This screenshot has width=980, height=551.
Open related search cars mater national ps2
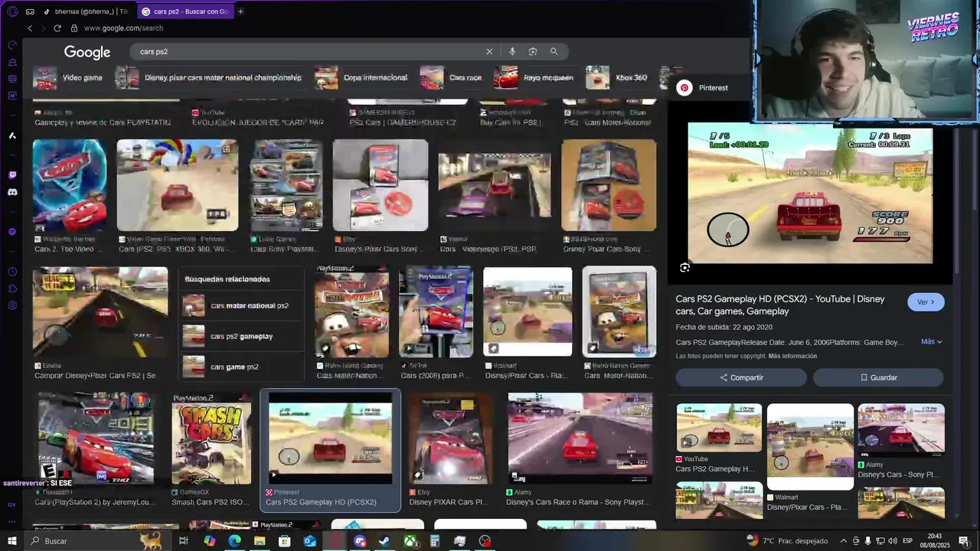pos(240,306)
